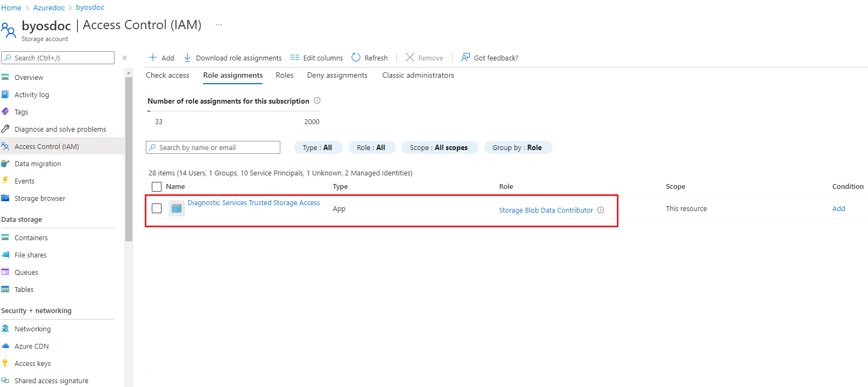Click info icon next to Storage Blob Data Contributor
Screen dimensions: 868x387
click(601, 211)
